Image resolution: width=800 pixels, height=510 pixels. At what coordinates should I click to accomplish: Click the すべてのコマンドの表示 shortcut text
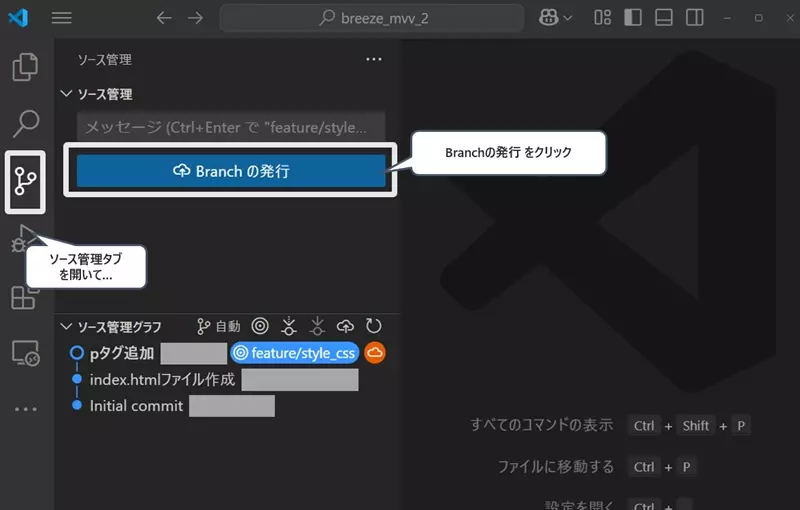click(542, 425)
